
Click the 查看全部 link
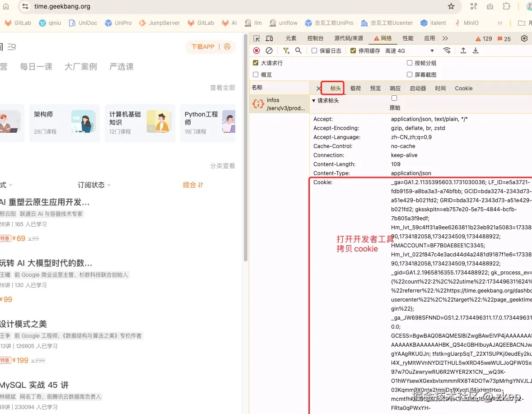[x=223, y=88]
